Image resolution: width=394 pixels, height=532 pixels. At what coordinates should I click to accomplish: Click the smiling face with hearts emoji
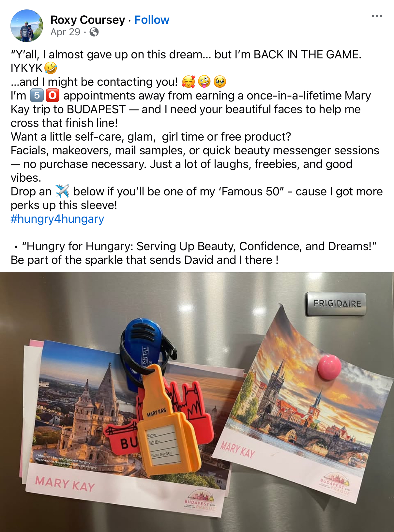pos(189,82)
